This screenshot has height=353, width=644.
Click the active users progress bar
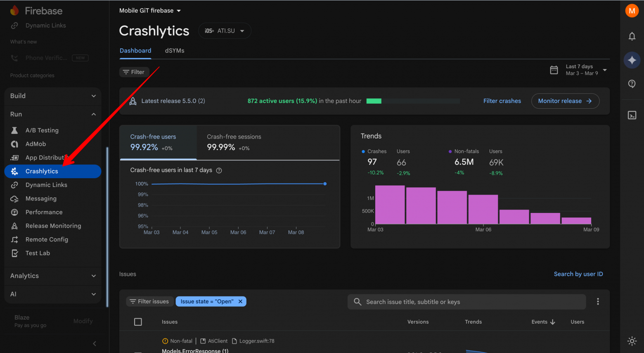[413, 100]
